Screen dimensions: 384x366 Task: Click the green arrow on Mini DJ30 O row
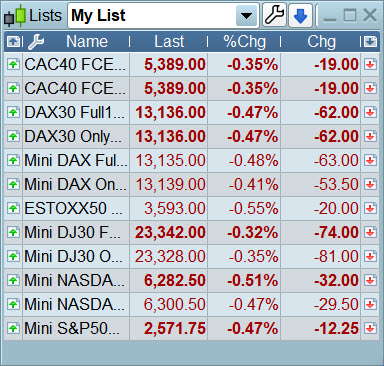point(13,256)
